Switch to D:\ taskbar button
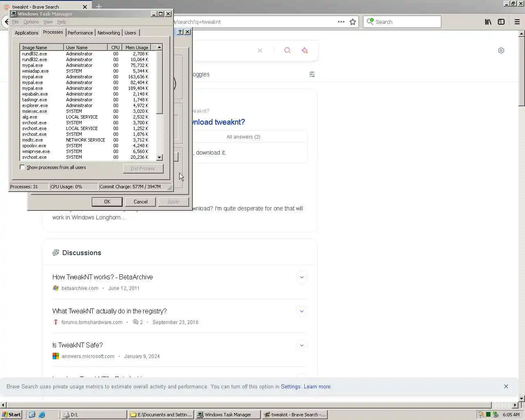This screenshot has height=420, width=525. (94, 415)
